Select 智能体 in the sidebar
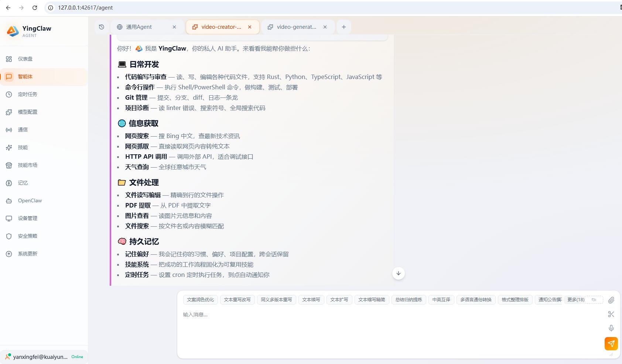 coord(44,76)
